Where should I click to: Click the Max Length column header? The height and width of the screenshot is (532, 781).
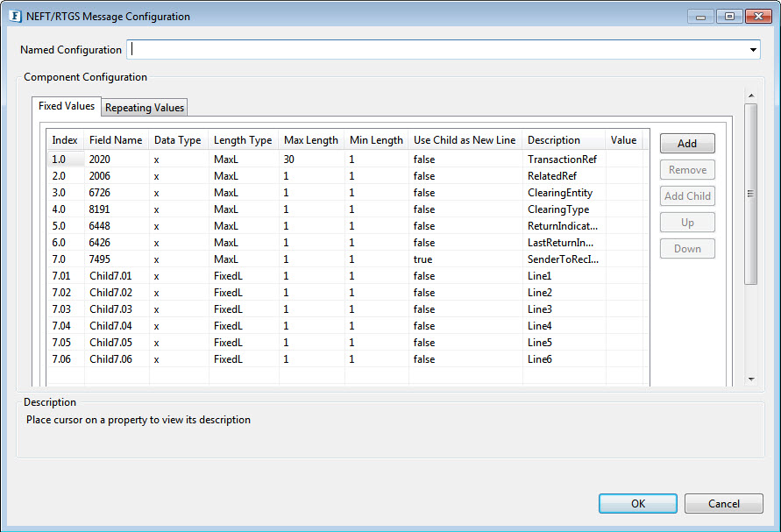pyautogui.click(x=311, y=140)
